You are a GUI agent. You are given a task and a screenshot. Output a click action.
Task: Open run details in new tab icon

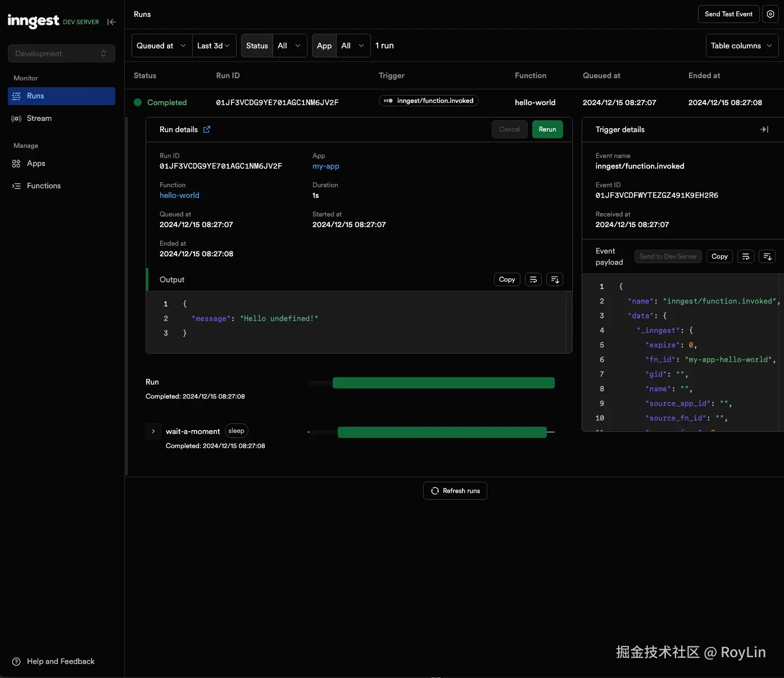207,129
